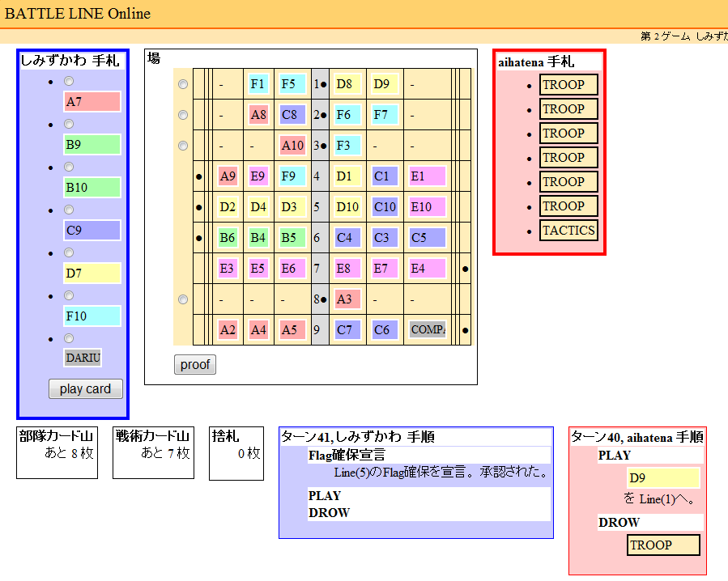
Task: Click card D2 on line 5
Action: point(228,207)
